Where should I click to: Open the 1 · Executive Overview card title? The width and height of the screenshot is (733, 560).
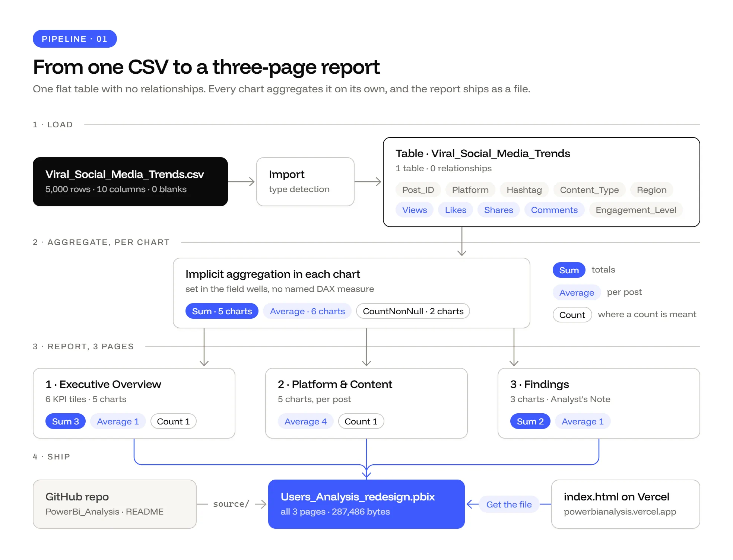(103, 384)
